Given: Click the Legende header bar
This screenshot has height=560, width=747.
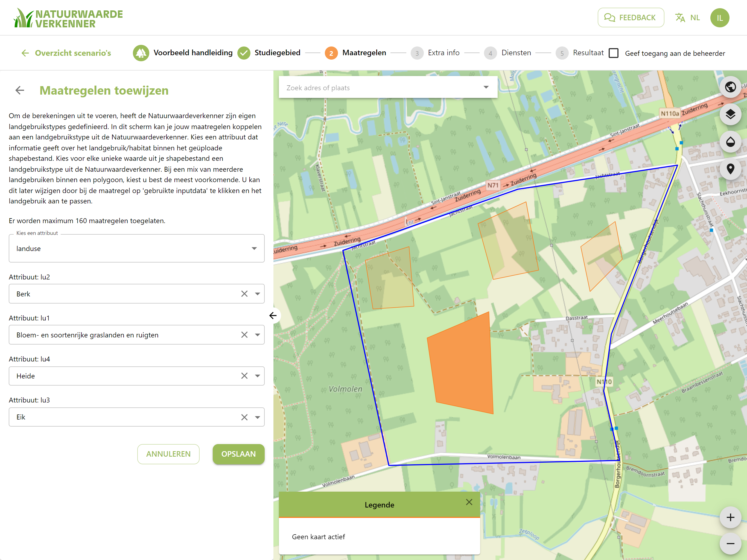Looking at the screenshot, I should pyautogui.click(x=379, y=504).
